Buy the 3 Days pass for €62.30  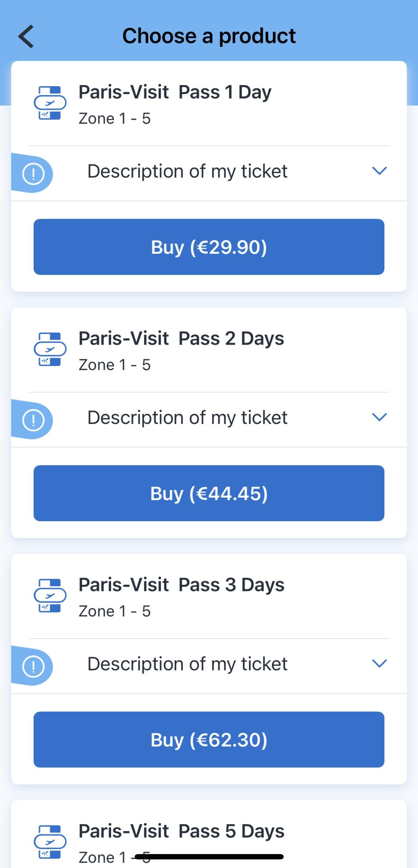[209, 740]
